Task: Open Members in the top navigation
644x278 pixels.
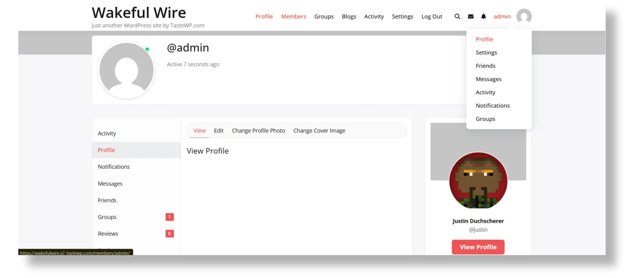Action: (x=293, y=17)
